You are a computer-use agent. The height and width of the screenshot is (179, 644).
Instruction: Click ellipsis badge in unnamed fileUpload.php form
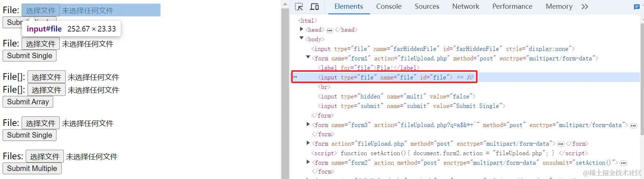pos(561,144)
